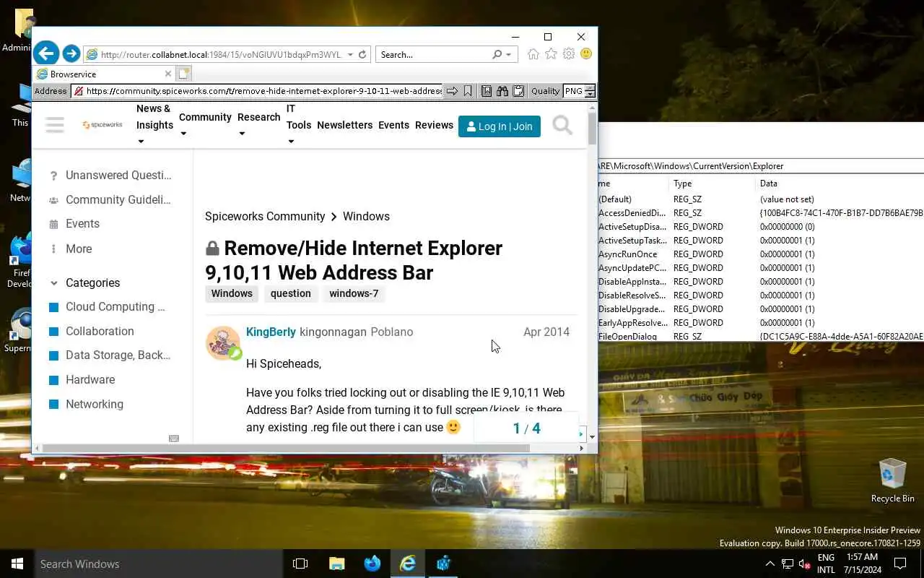Screen dimensions: 924x578
Task: Open Firefox Developer Edition from the taskbar
Action: [x=372, y=564]
